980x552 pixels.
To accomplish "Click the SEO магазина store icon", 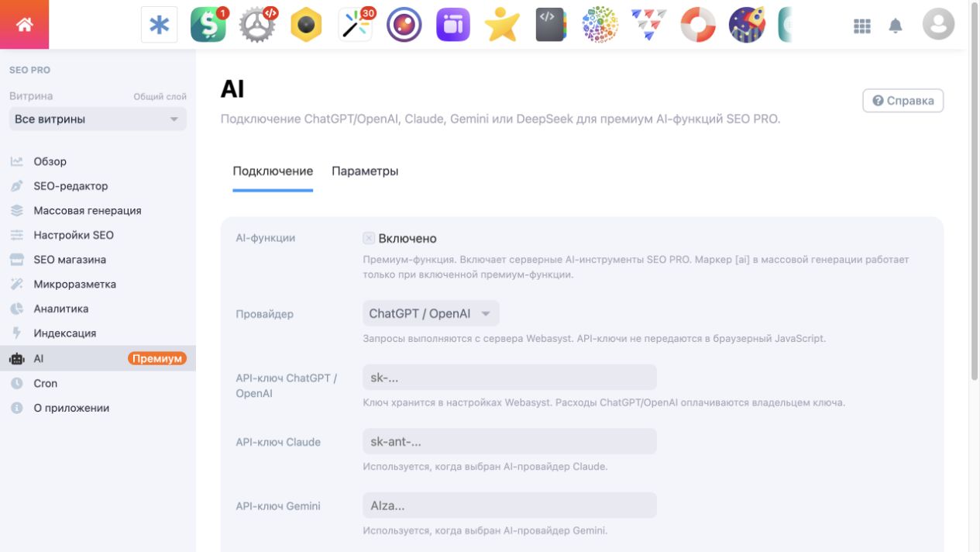I will point(16,260).
